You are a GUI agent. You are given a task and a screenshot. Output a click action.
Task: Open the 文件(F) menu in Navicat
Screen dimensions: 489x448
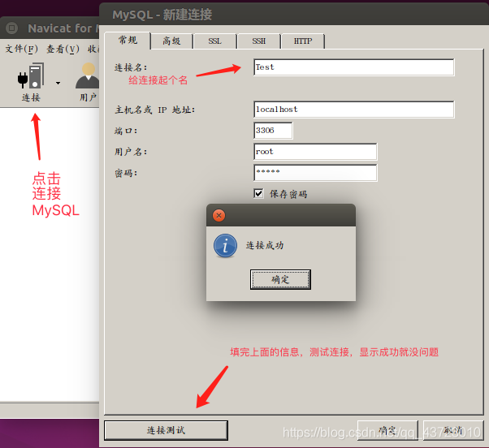[21, 49]
